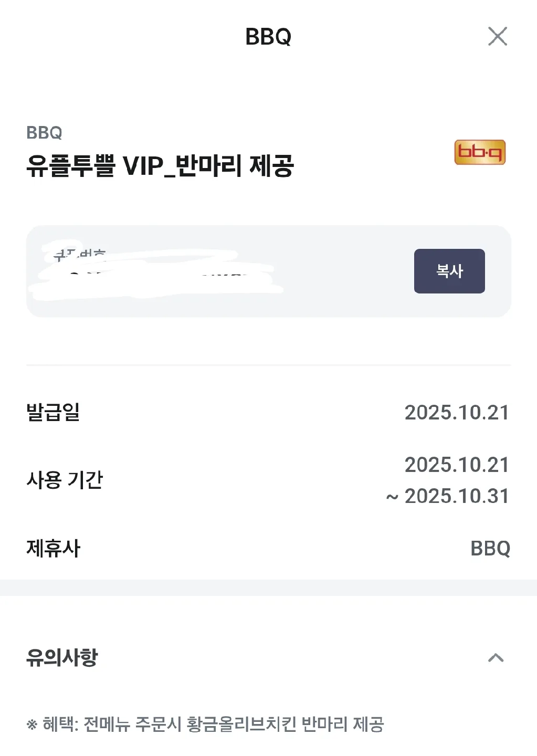Screen dimensions: 537x756
Task: Select the 유플투쁠 VIP_반마리 제공 coupon title
Action: click(x=160, y=166)
